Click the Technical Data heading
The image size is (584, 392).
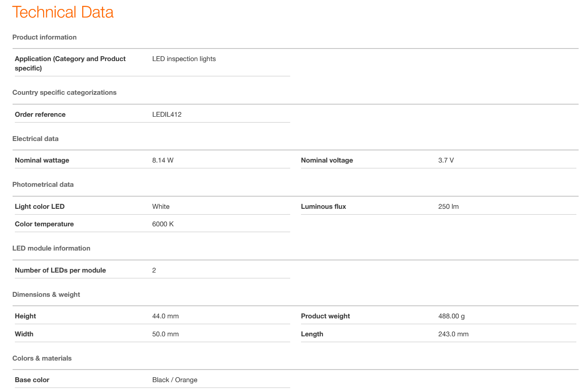click(63, 12)
